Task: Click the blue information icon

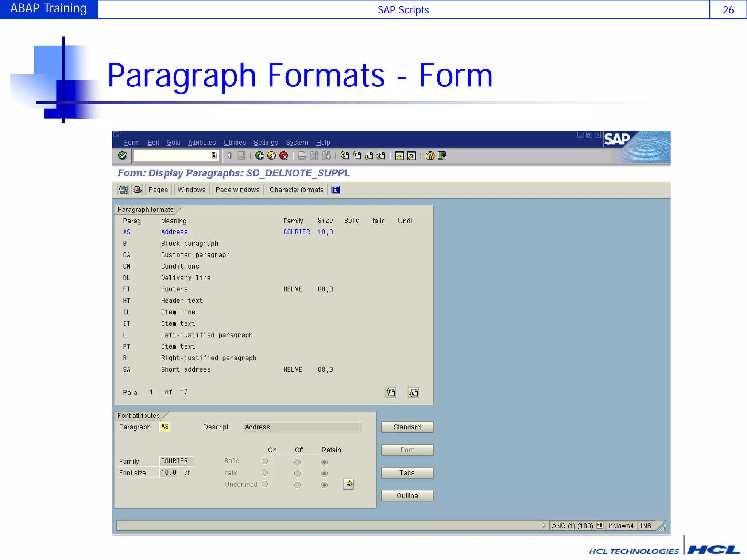Action: coord(335,190)
